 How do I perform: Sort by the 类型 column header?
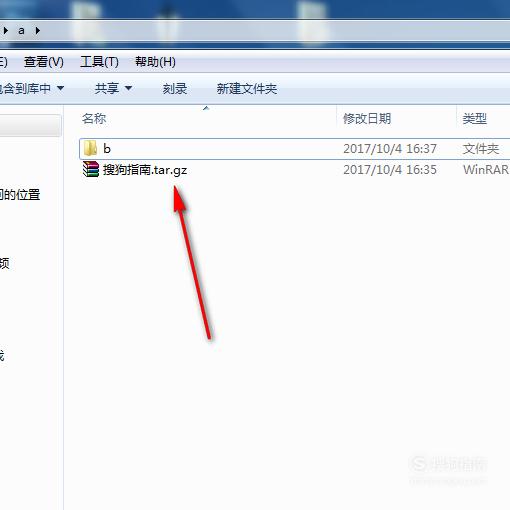click(x=475, y=119)
